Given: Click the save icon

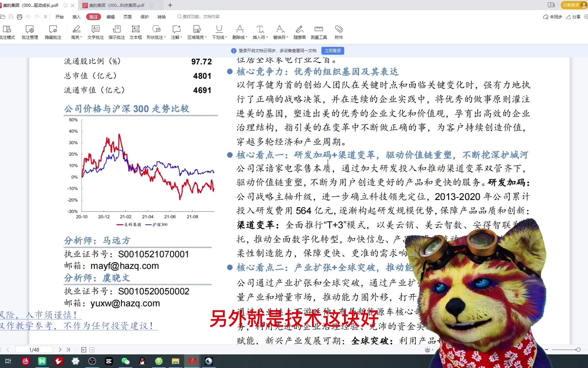Looking at the screenshot, I should click(11, 17).
